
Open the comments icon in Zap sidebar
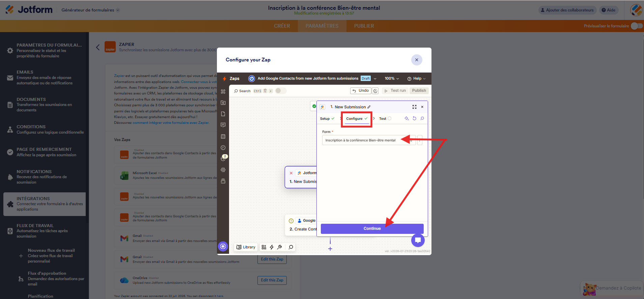(223, 125)
